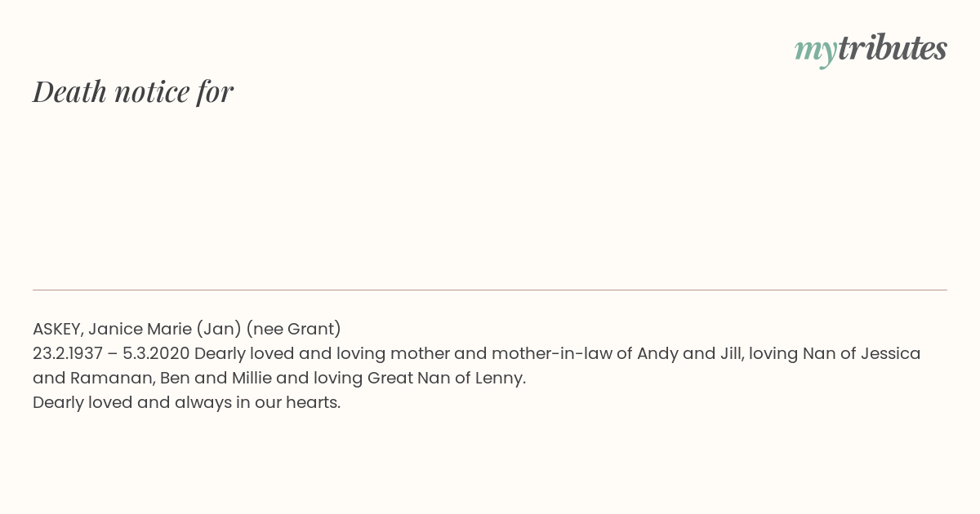Click the mytributes logo
Viewport: 980px width, 514px height.
pos(871,51)
